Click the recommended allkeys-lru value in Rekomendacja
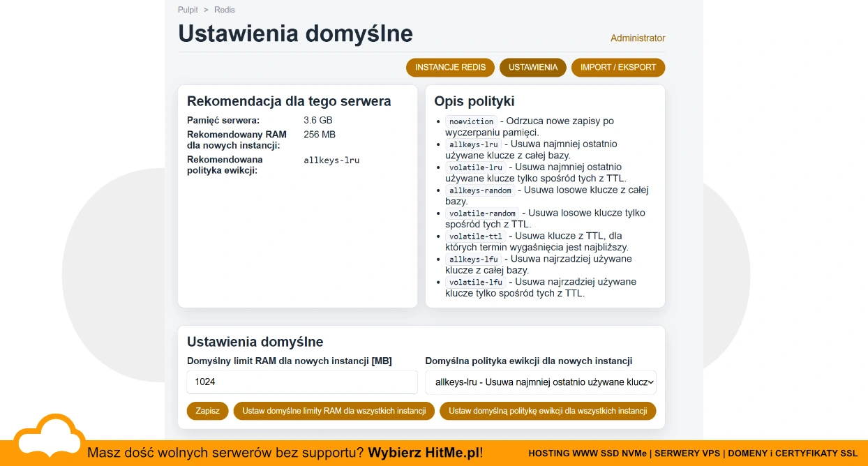The image size is (868, 466). (x=331, y=160)
